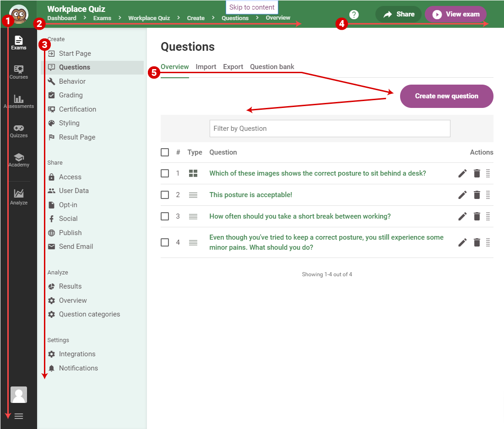This screenshot has width=504, height=429.
Task: Expand the hamburger menu at sidebar bottom
Action: pos(19,416)
